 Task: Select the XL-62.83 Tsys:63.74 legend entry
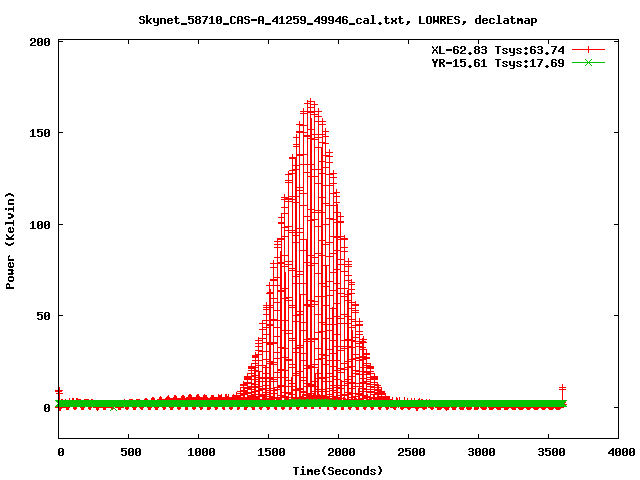click(498, 50)
